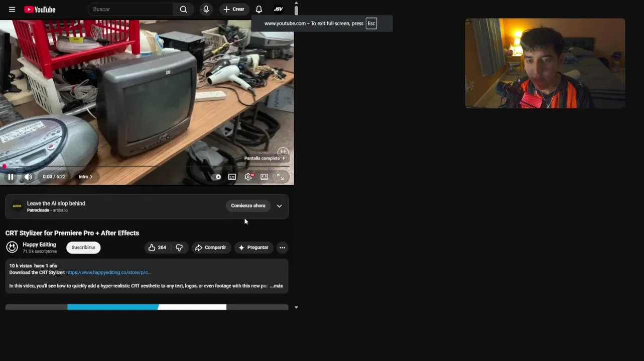The width and height of the screenshot is (644, 361).
Task: Pause the video playback
Action: tap(11, 176)
